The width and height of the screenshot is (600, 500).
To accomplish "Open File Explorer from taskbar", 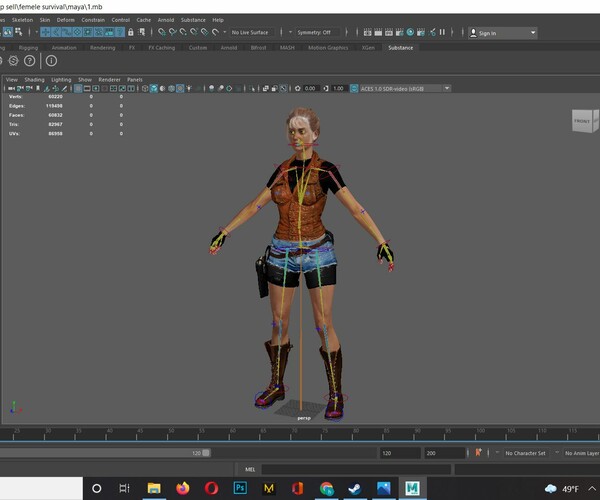I will tap(154, 488).
